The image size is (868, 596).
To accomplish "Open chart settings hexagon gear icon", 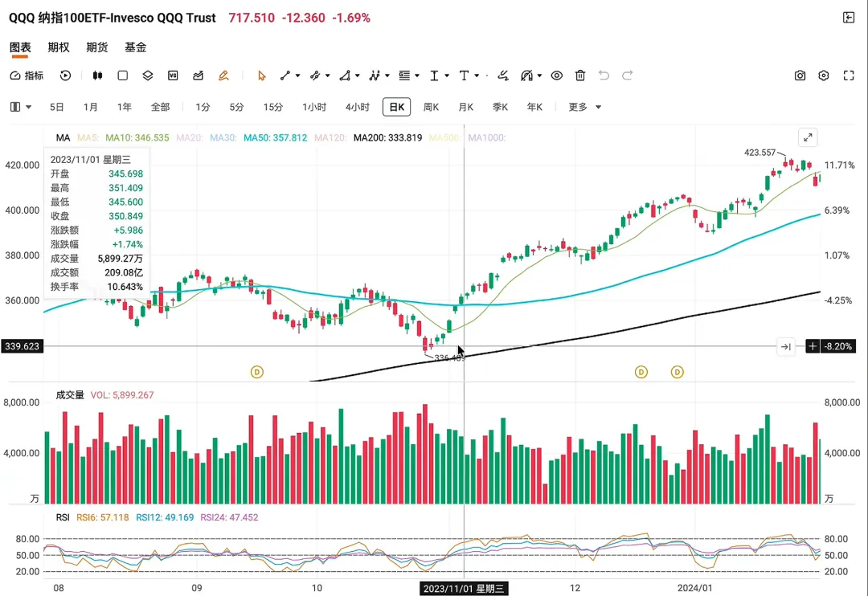I will coord(824,76).
